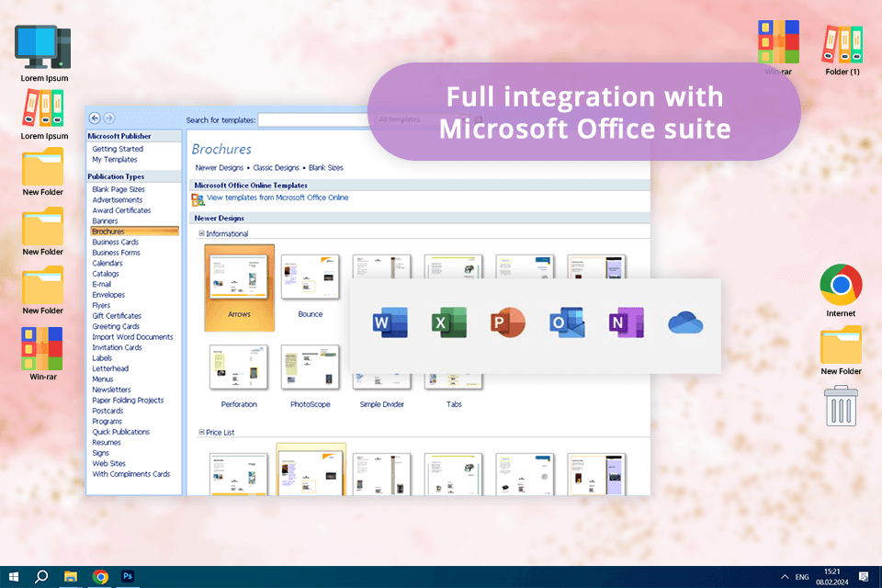Open the Outlook icon in the Office strip
This screenshot has height=588, width=882.
point(567,322)
